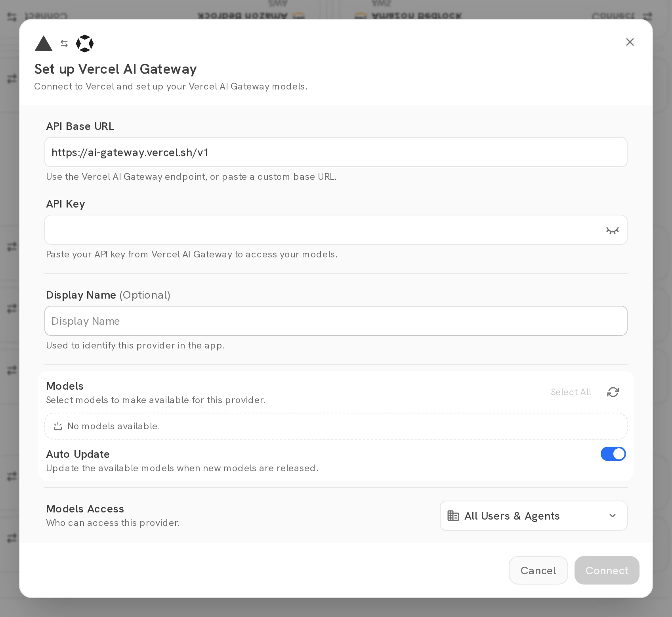Expand the Models Access dropdown chevron
Screen dimensions: 672x617
tap(613, 516)
